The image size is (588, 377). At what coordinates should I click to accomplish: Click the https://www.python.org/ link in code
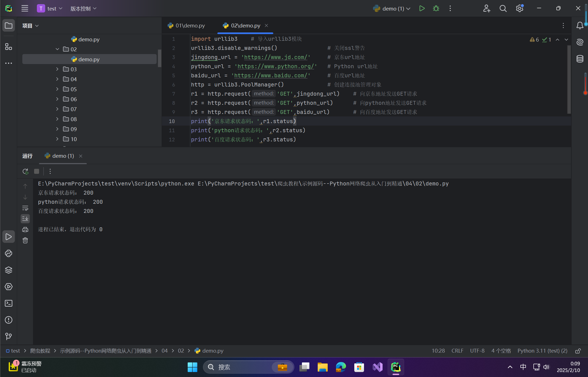pyautogui.click(x=276, y=67)
